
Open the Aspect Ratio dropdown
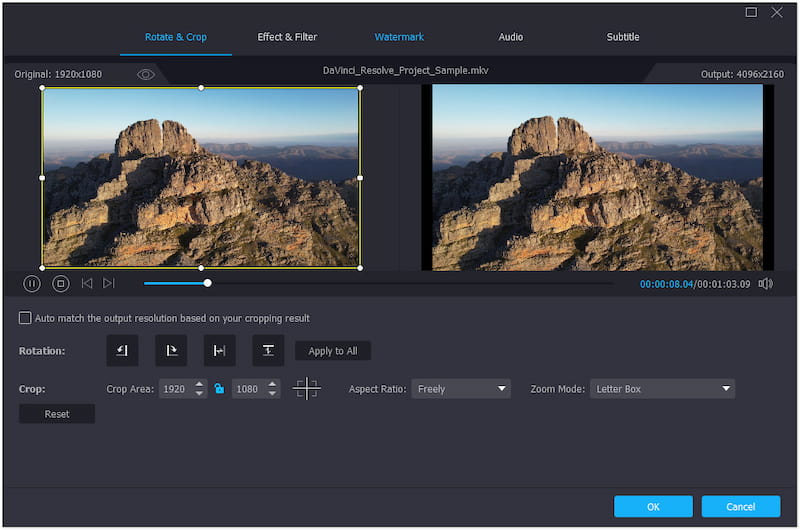pos(460,389)
